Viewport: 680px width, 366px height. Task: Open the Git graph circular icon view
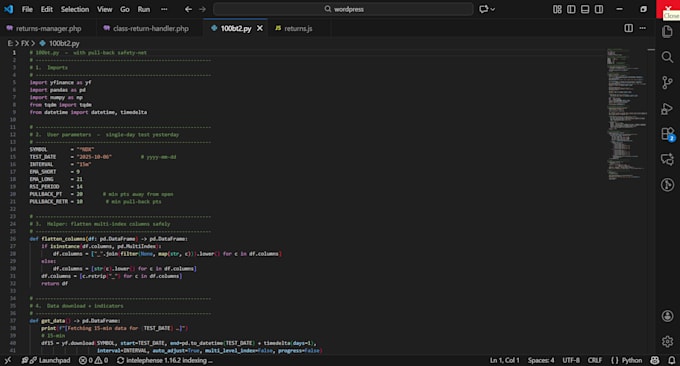tap(667, 185)
